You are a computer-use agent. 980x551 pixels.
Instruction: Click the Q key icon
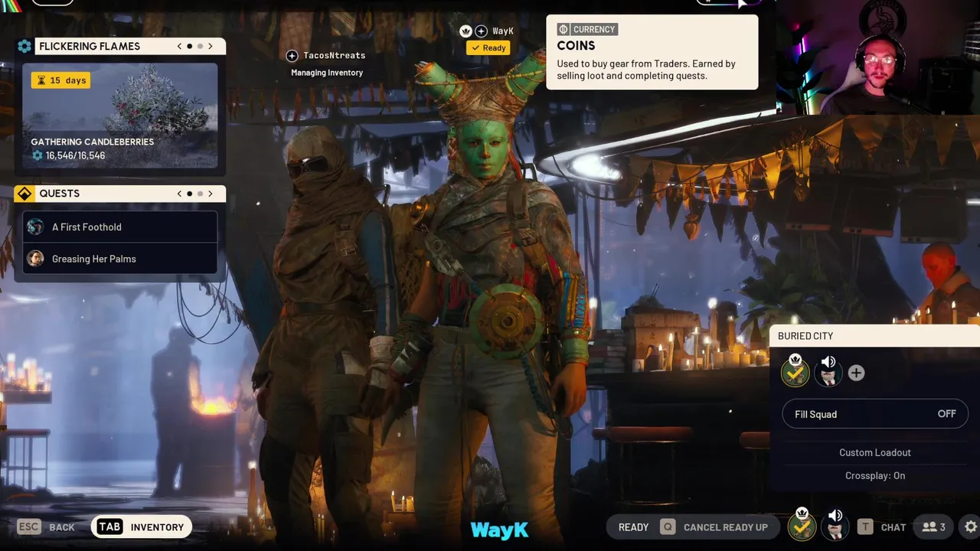pyautogui.click(x=668, y=527)
